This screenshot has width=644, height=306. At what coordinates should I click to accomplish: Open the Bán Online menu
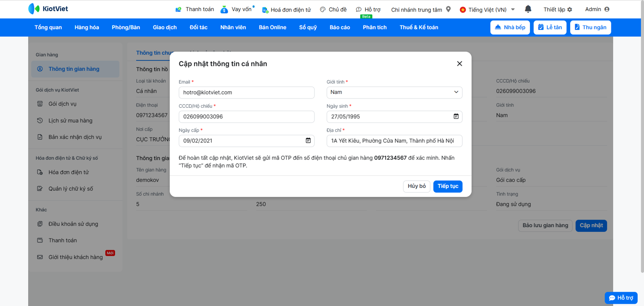[x=272, y=27]
